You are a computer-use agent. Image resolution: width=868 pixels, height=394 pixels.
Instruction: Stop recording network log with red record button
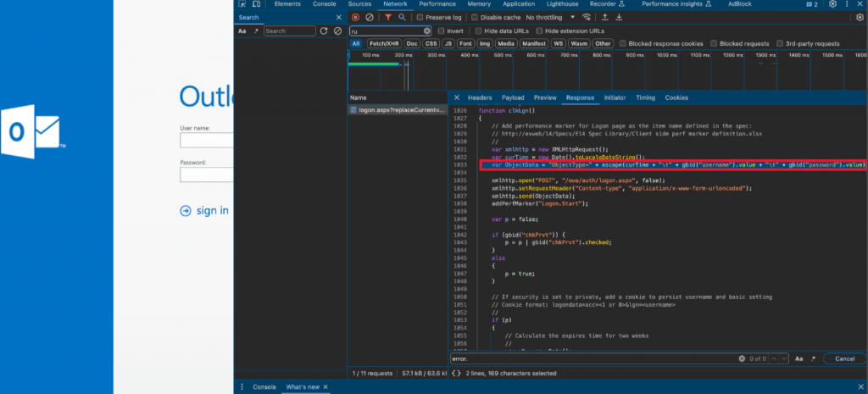(355, 18)
